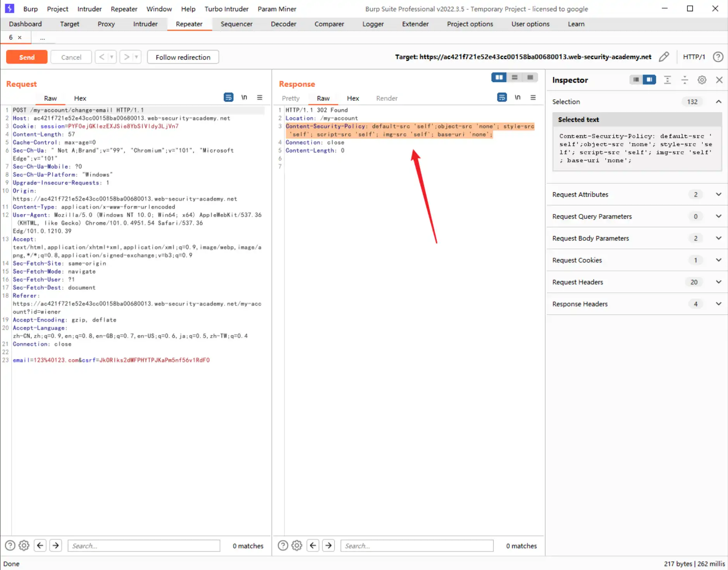Open the Learn tab
This screenshot has width=728, height=570.
pyautogui.click(x=576, y=24)
